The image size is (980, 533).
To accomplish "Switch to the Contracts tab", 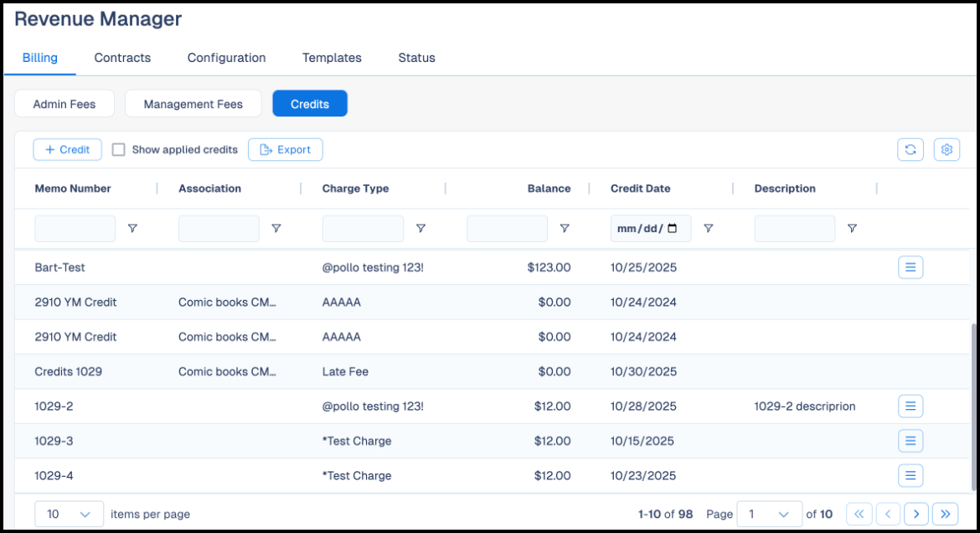I will point(122,58).
